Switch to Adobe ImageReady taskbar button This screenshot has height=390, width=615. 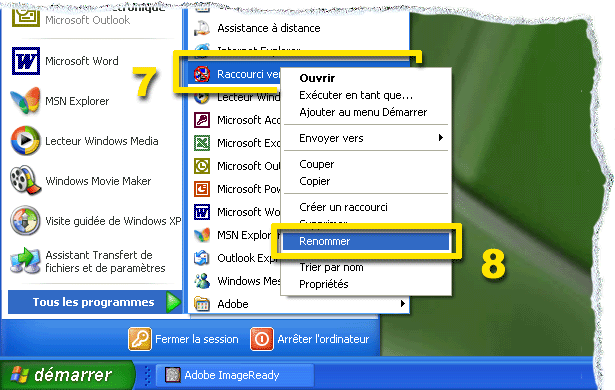[235, 375]
